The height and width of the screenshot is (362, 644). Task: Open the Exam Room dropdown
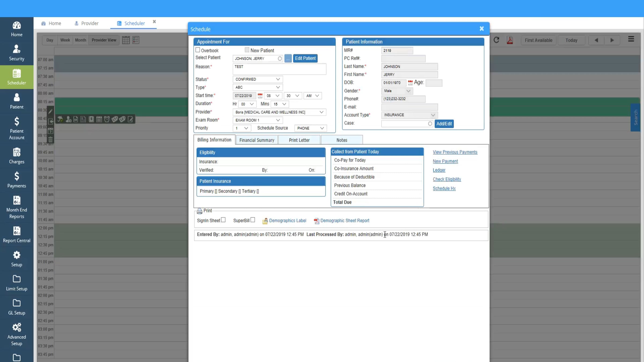(258, 120)
